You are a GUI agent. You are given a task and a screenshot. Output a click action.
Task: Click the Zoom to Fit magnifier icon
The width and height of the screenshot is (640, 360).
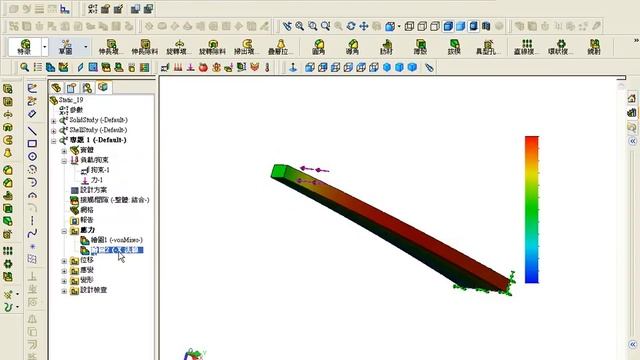[300, 26]
